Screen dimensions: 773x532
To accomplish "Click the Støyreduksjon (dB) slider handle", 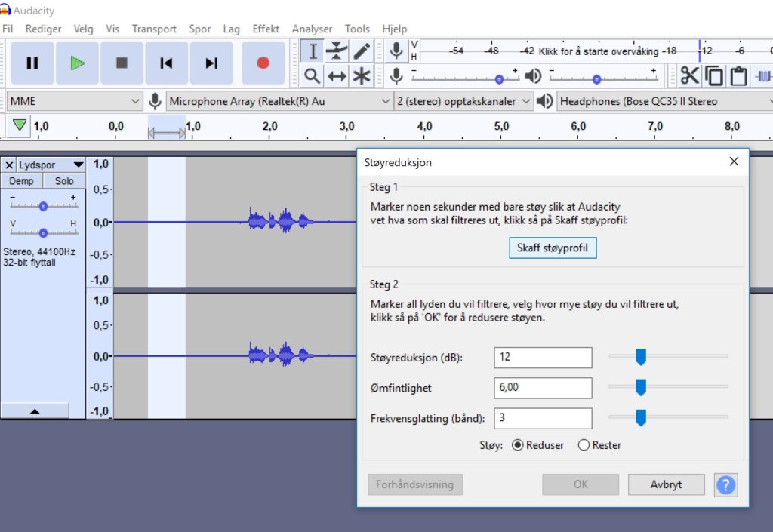I will tap(641, 357).
